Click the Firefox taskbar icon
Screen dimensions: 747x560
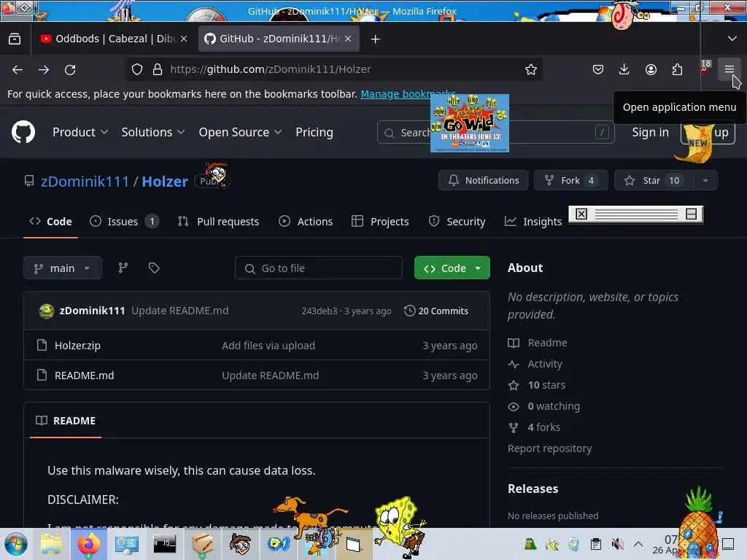(x=88, y=544)
